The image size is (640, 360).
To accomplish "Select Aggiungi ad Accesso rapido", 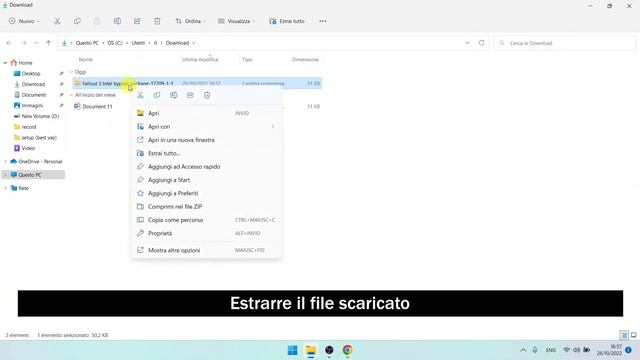I will click(206, 167).
